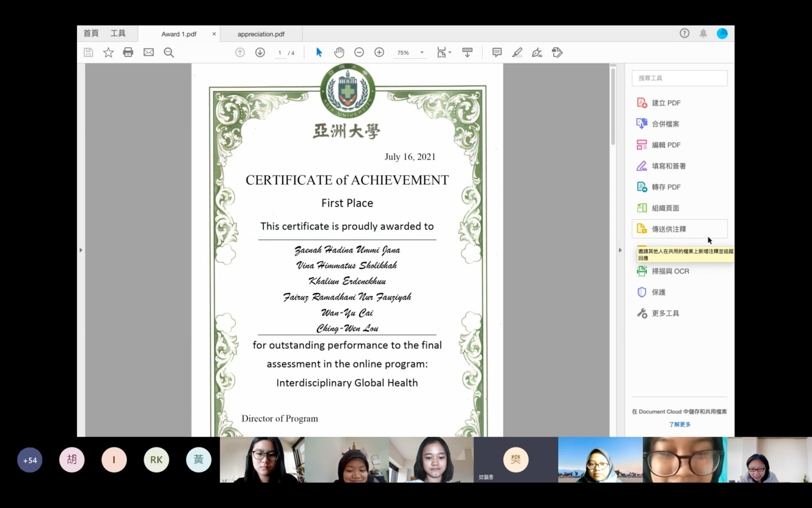812x508 pixels.
Task: Open the 填寫和簽署 tool
Action: coord(680,166)
